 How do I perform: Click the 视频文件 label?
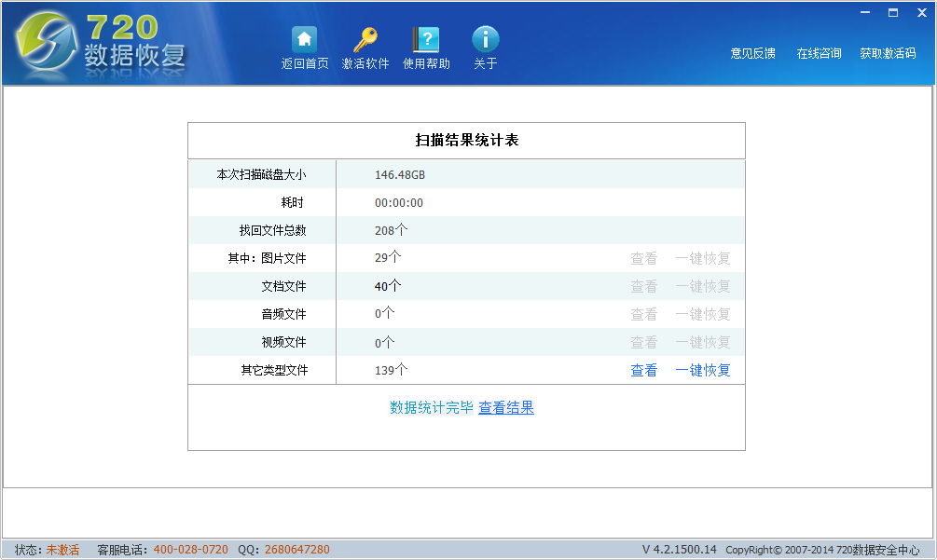click(x=283, y=342)
